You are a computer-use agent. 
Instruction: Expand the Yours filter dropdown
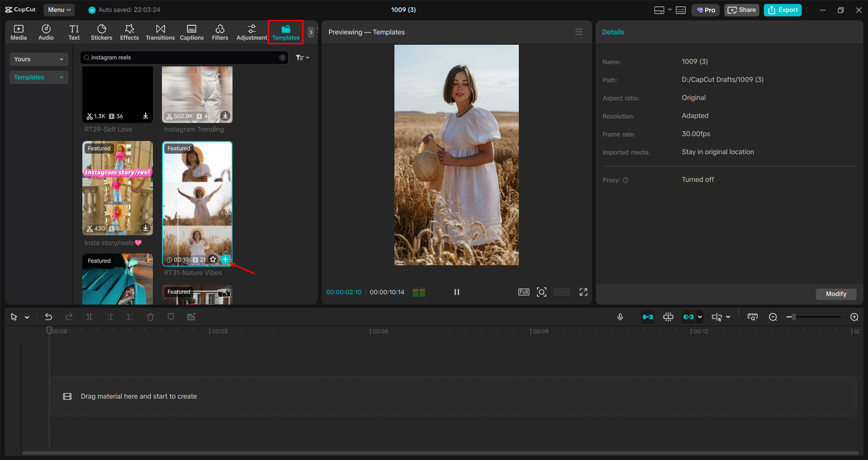[38, 59]
